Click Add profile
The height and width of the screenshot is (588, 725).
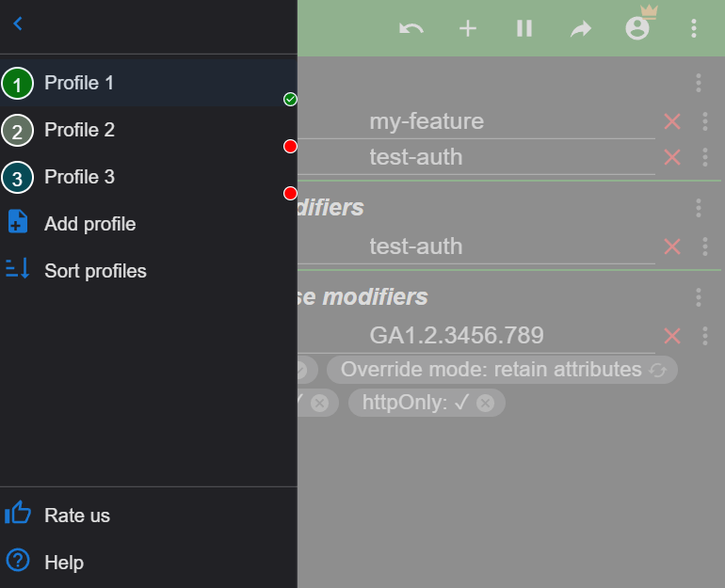click(x=89, y=224)
